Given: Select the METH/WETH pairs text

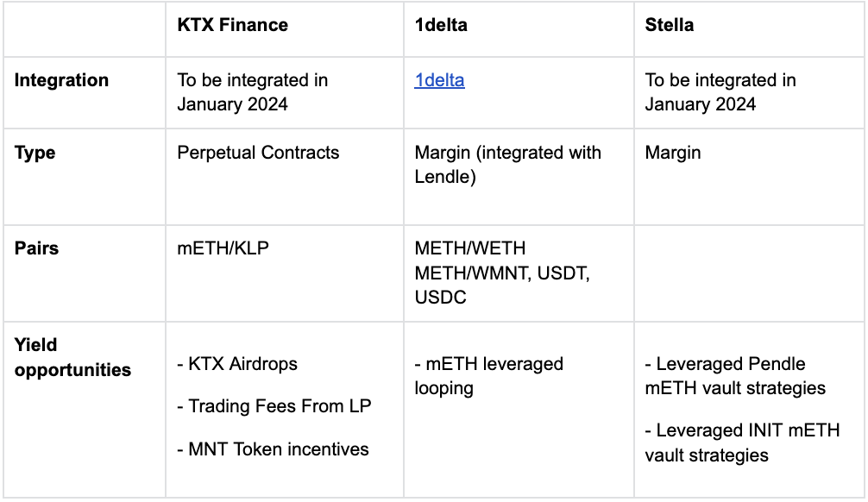Looking at the screenshot, I should (470, 248).
